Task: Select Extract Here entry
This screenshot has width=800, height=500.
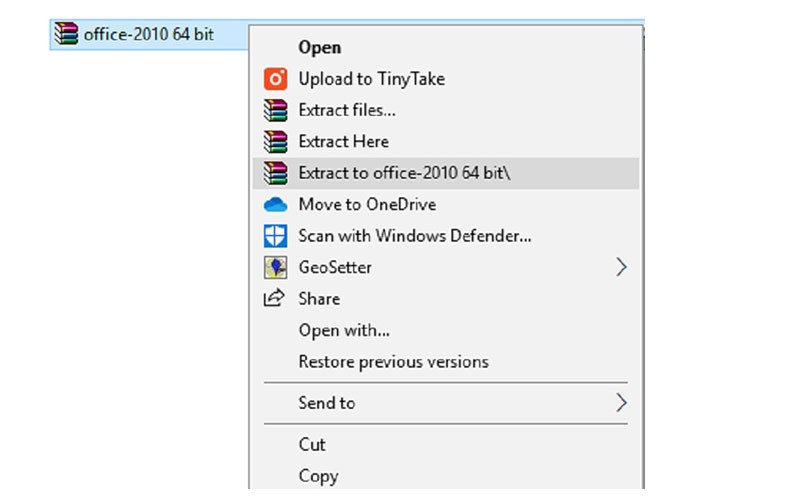Action: pyautogui.click(x=445, y=142)
